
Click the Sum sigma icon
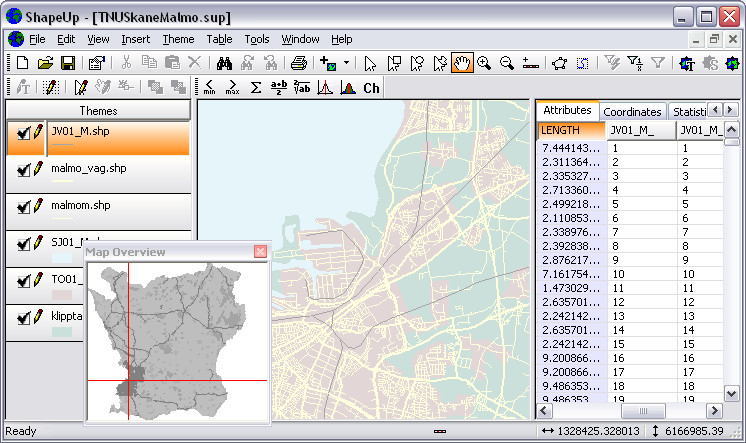[x=256, y=87]
